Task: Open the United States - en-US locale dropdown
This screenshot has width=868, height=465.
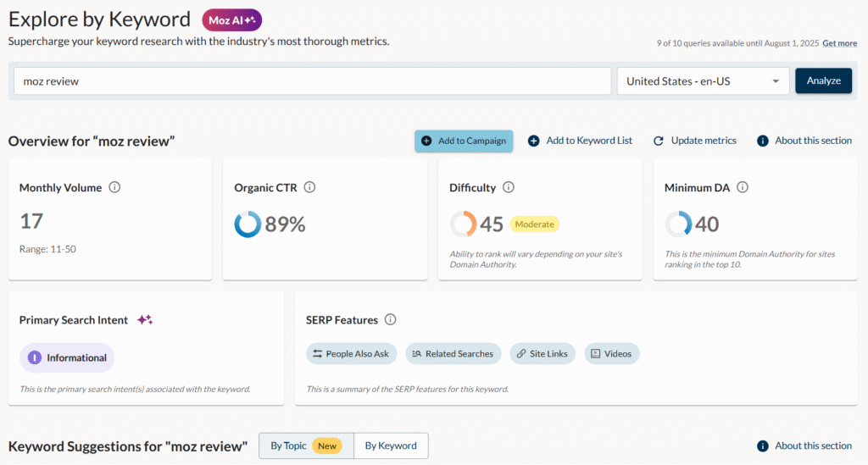Action: [x=703, y=81]
